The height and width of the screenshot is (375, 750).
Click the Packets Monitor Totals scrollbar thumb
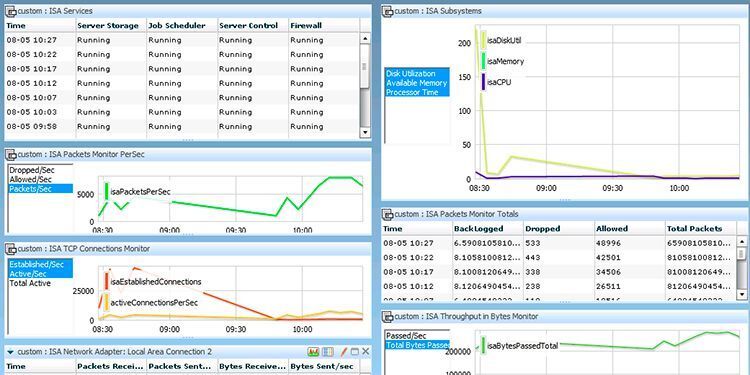point(741,253)
